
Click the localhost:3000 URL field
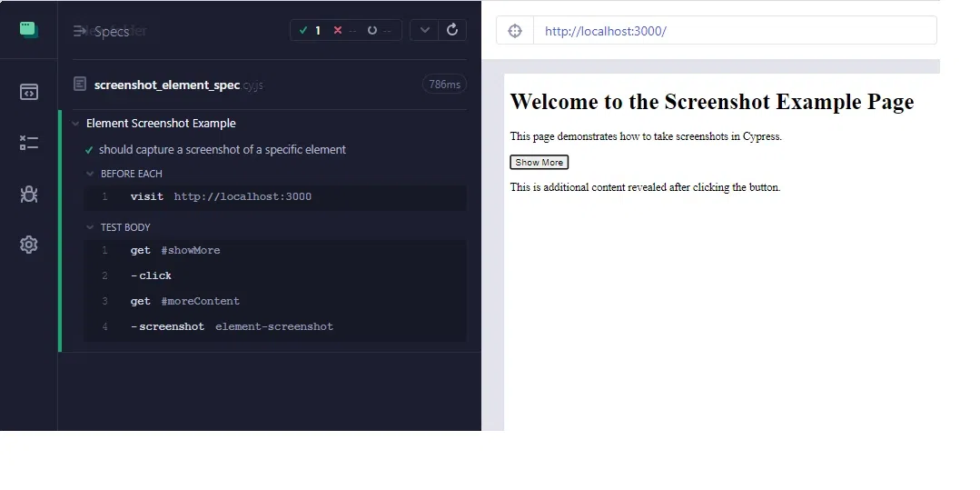(x=735, y=31)
